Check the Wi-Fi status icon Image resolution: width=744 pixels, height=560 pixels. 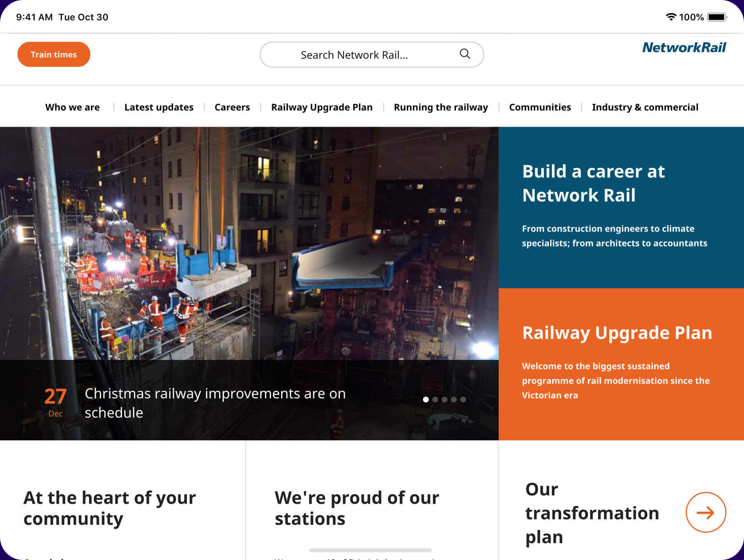point(671,17)
